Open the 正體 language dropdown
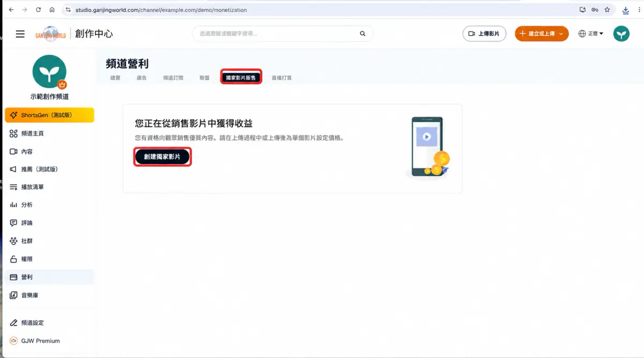The image size is (644, 358). coord(591,34)
